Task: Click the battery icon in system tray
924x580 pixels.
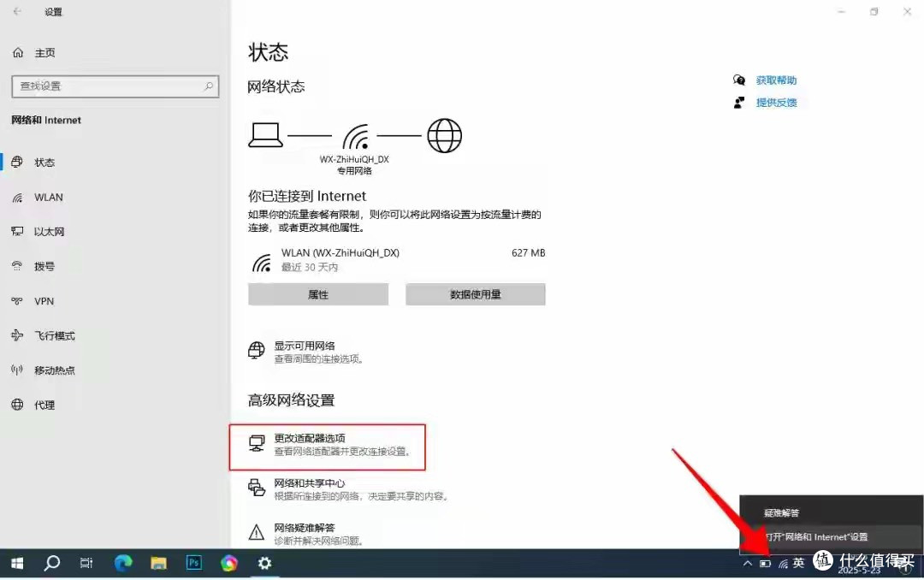Action: tap(765, 564)
